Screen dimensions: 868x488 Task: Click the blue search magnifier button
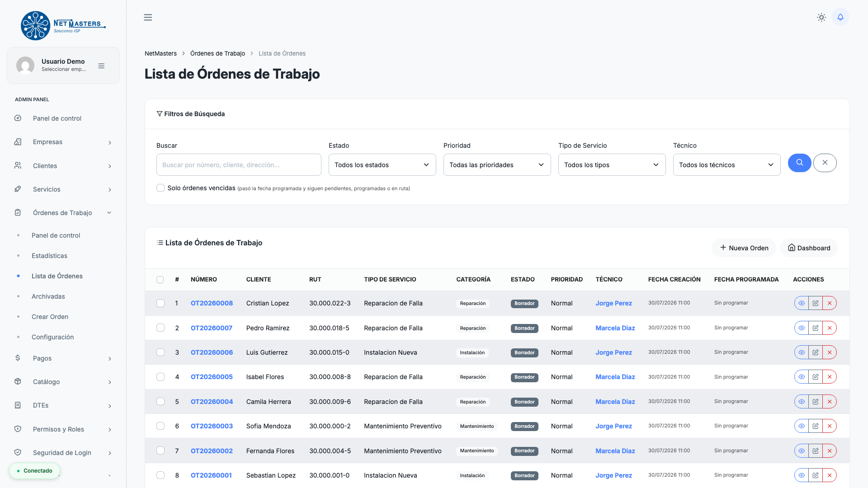(800, 163)
